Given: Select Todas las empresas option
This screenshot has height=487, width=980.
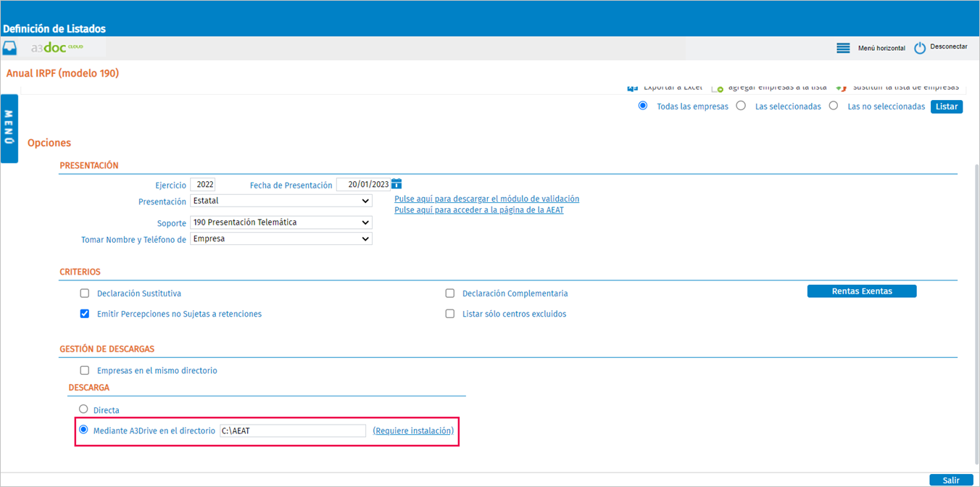Looking at the screenshot, I should (643, 106).
